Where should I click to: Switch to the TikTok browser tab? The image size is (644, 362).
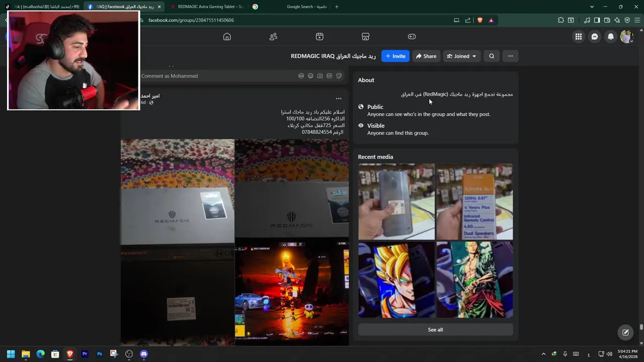pos(43,7)
